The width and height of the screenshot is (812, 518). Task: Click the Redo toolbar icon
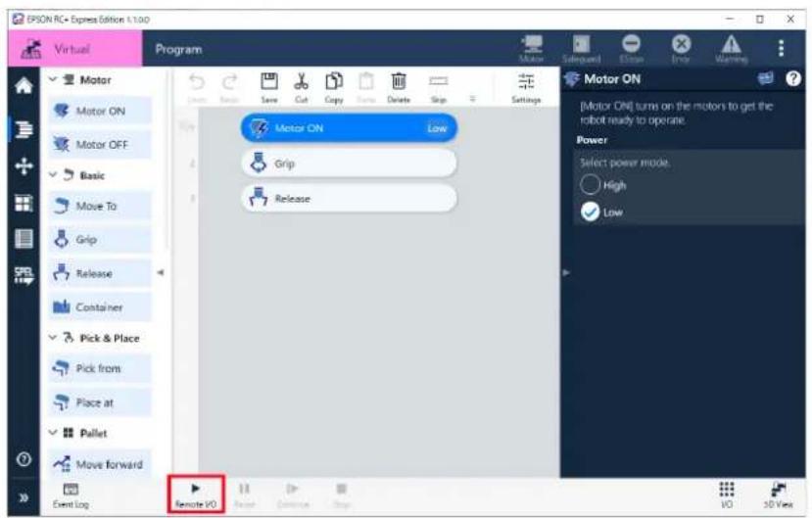(229, 87)
